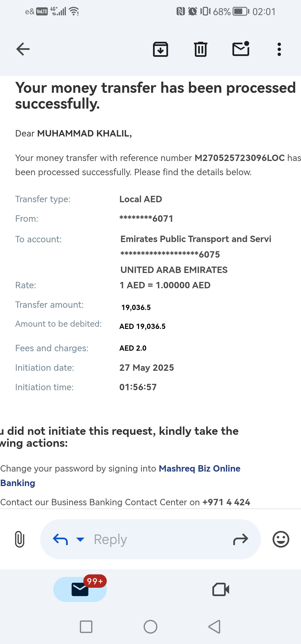301x644 pixels.
Task: Tap the +971 4 424 contact number
Action: [x=226, y=502]
